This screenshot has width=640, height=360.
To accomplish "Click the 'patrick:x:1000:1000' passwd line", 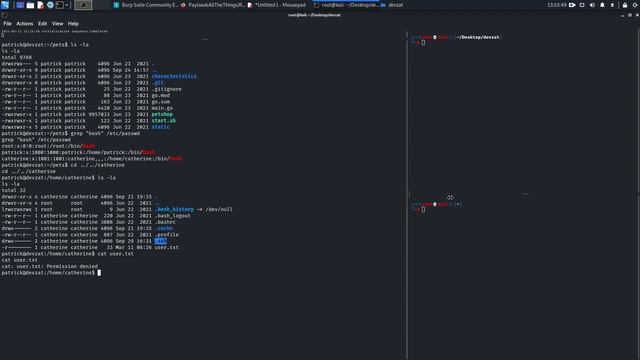I will (x=78, y=152).
